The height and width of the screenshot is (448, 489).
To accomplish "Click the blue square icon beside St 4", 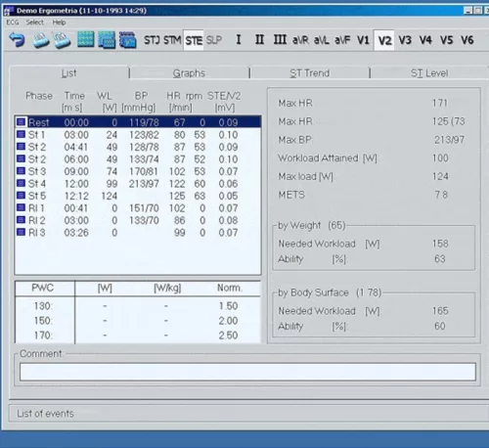I will click(21, 183).
